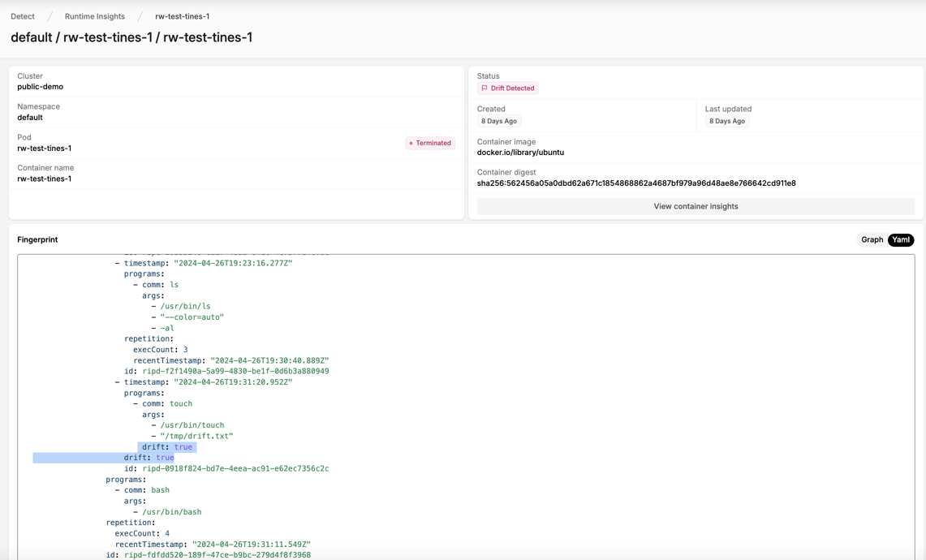926x560 pixels.
Task: Click the highlighted indented drift: true line
Action: (x=167, y=447)
